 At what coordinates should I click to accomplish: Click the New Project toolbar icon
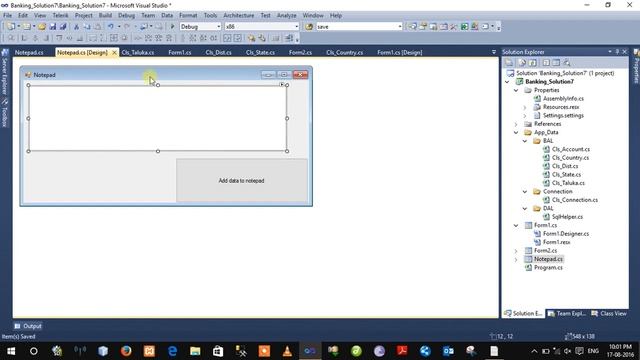(11, 27)
